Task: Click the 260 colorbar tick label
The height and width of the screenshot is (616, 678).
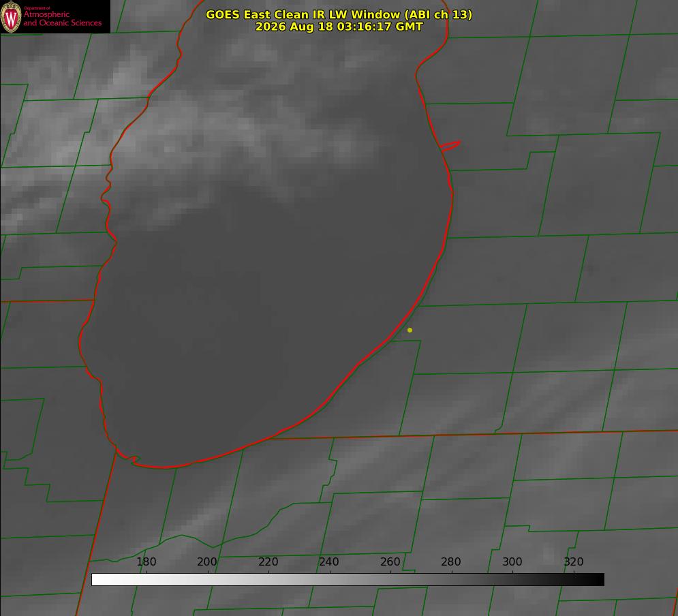Action: tap(390, 561)
